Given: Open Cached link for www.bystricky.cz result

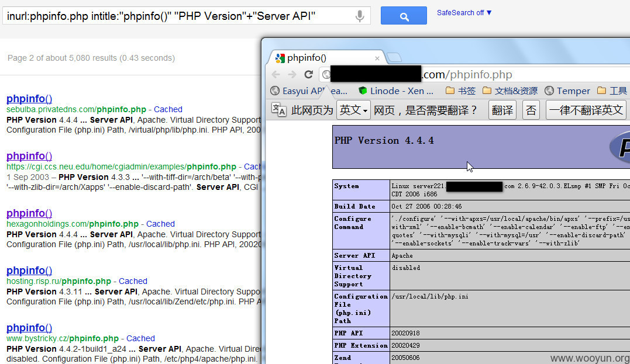Looking at the screenshot, I should coord(140,338).
